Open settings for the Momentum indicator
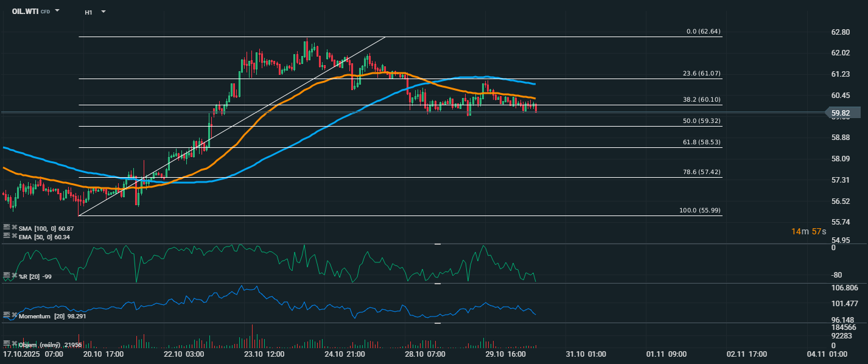Screen dimensions: 868x364 [7, 315]
